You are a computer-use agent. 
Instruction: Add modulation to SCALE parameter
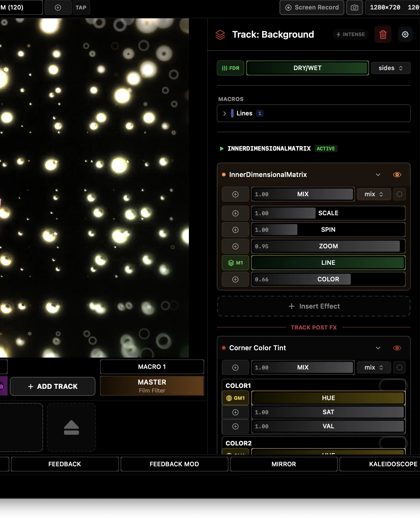point(235,213)
